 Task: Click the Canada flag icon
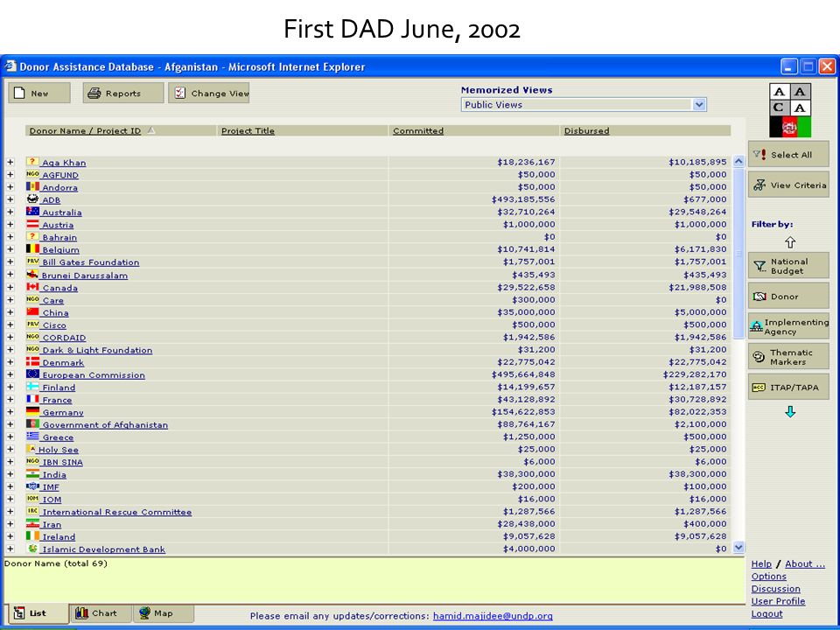click(x=32, y=287)
